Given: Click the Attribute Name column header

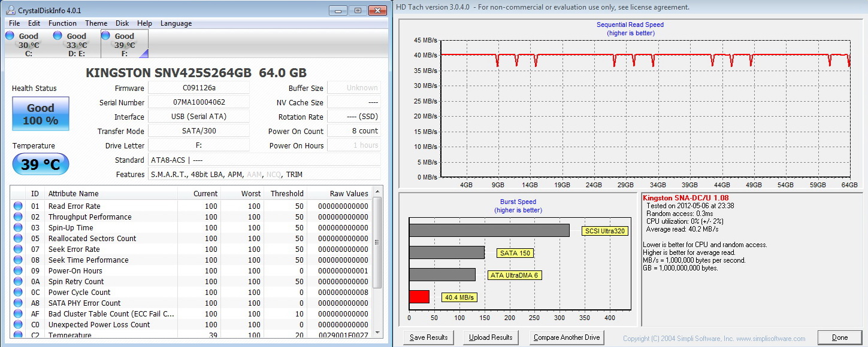Looking at the screenshot, I should [111, 193].
